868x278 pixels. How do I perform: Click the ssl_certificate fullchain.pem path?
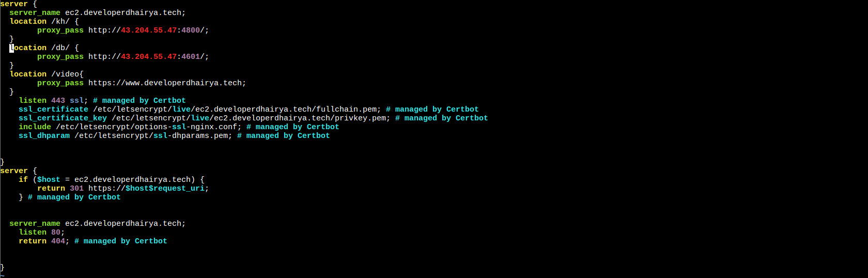point(235,109)
